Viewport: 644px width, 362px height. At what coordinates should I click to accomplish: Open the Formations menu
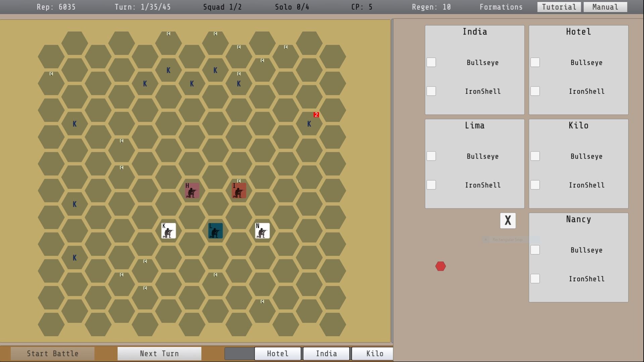(x=501, y=7)
